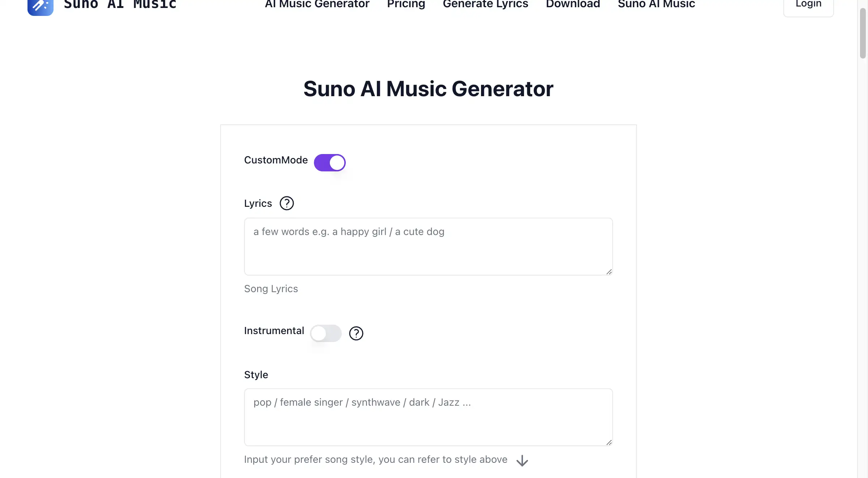Click the arrow icon after style instructions
Screen dimensions: 868x478
[x=522, y=460]
